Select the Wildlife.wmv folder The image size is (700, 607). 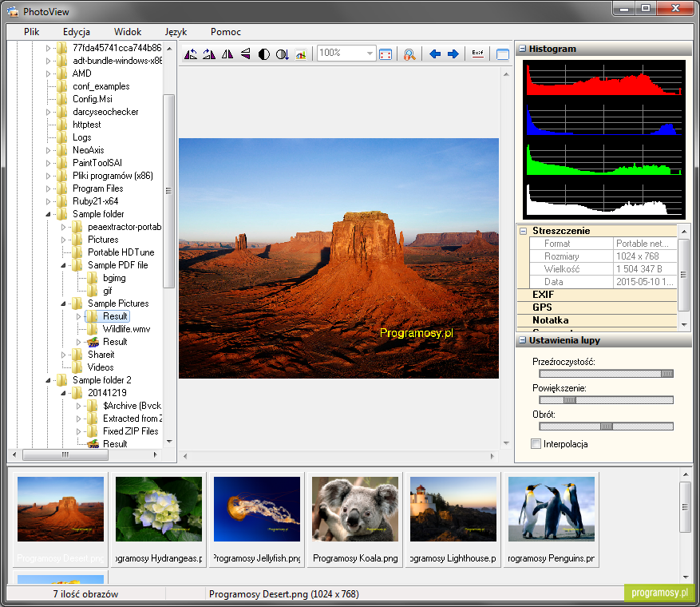pos(126,329)
